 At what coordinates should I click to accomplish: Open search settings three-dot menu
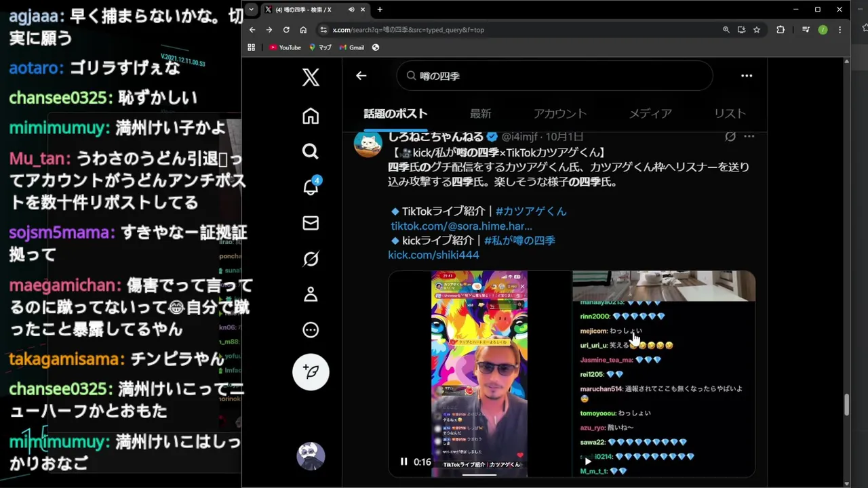tap(747, 76)
